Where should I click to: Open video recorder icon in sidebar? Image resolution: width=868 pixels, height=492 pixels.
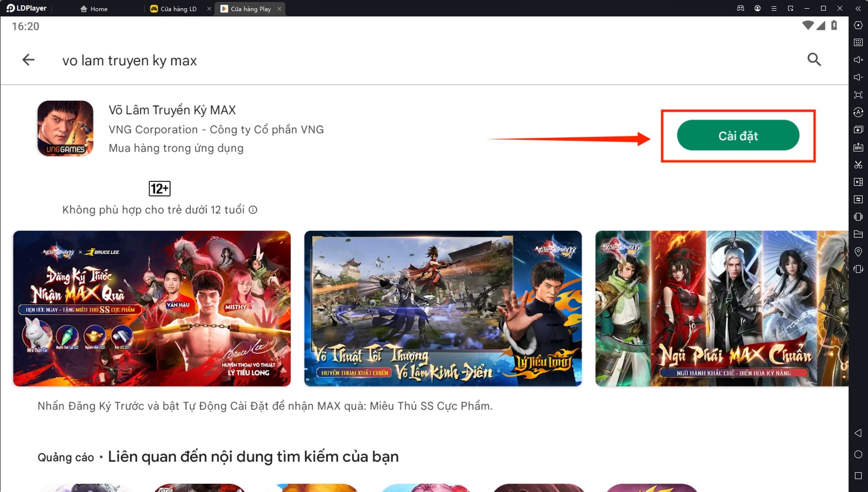[x=858, y=182]
